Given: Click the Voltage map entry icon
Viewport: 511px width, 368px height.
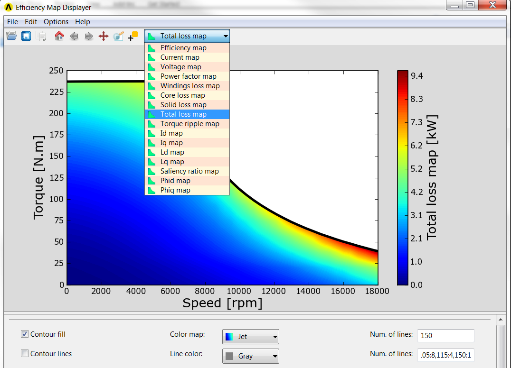Looking at the screenshot, I should pos(152,67).
